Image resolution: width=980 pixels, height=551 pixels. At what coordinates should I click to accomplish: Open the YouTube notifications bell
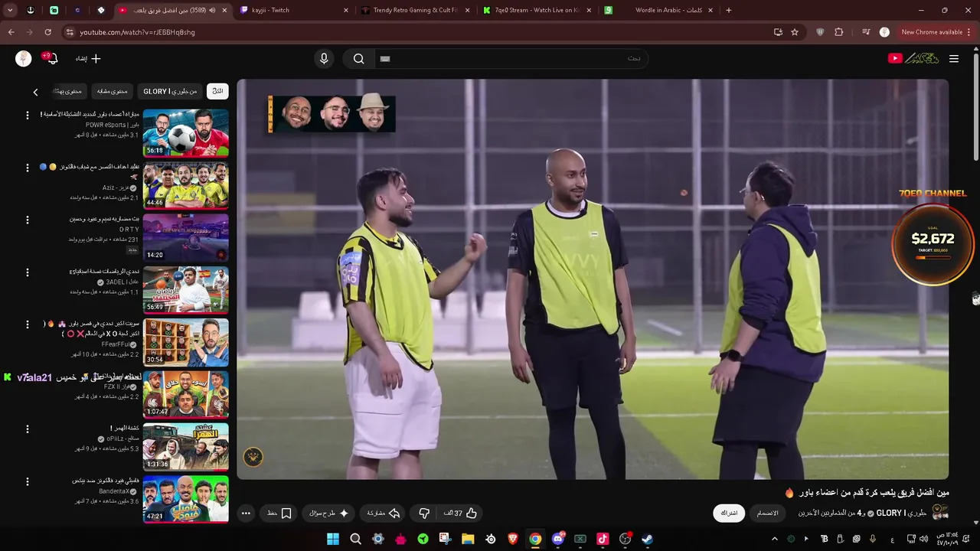click(51, 58)
